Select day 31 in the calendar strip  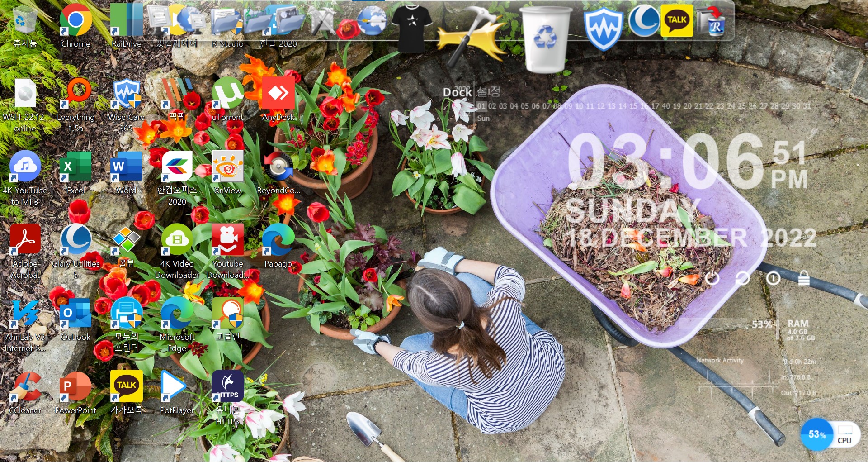coord(807,106)
